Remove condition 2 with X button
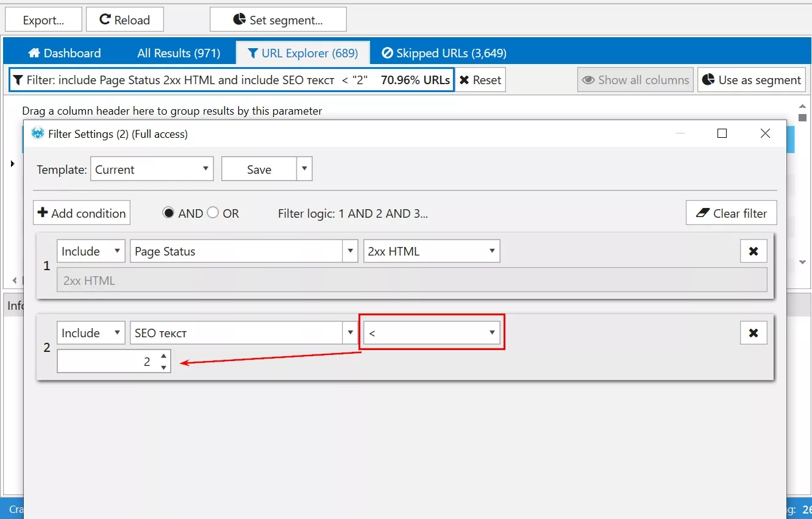Viewport: 812px width, 519px height. point(753,333)
